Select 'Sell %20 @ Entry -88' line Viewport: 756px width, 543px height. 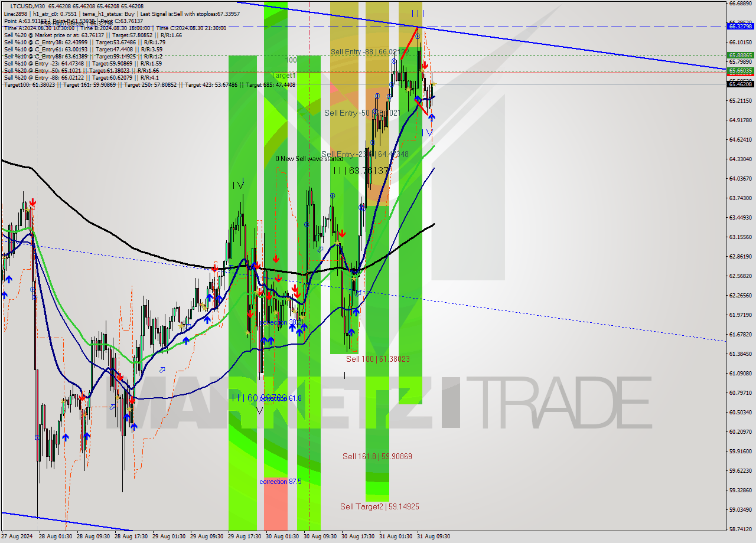(81, 77)
